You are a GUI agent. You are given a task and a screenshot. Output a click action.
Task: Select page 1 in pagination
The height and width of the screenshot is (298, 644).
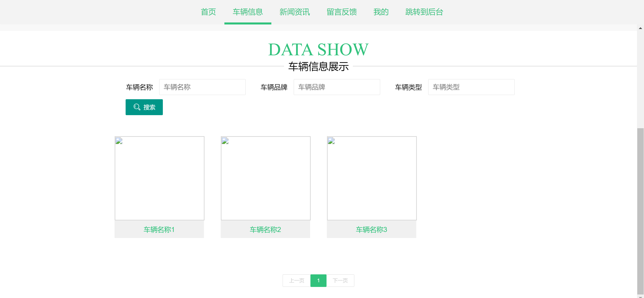click(318, 281)
